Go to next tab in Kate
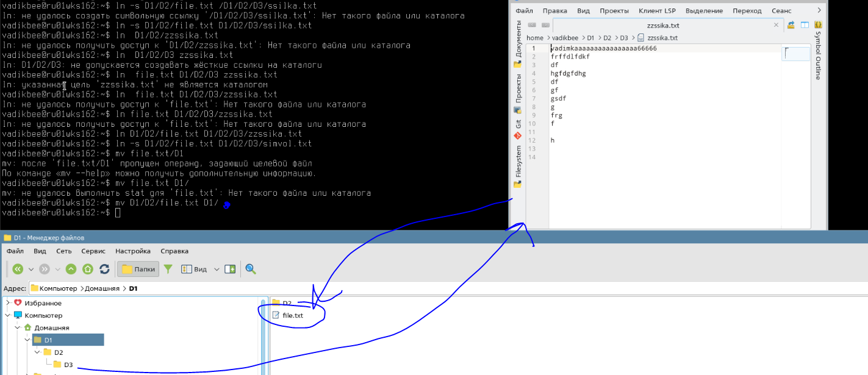The image size is (868, 375). click(545, 25)
